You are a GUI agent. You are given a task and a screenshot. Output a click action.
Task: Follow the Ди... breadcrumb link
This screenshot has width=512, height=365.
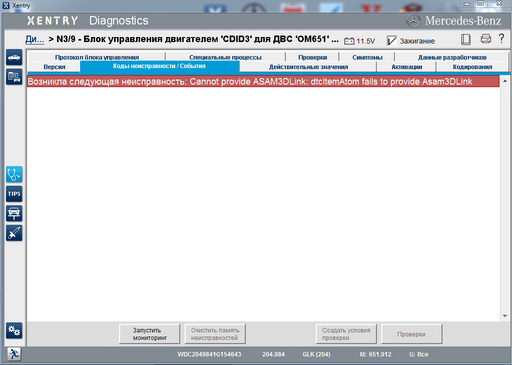point(35,39)
